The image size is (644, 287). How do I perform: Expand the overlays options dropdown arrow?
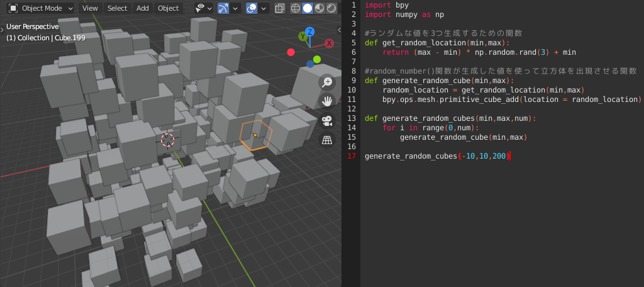point(264,8)
